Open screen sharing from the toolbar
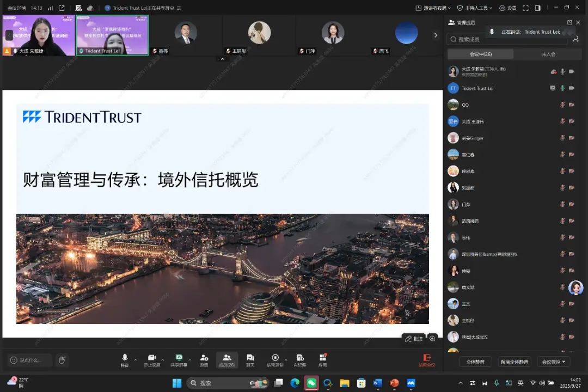588x392 pixels. click(x=180, y=359)
